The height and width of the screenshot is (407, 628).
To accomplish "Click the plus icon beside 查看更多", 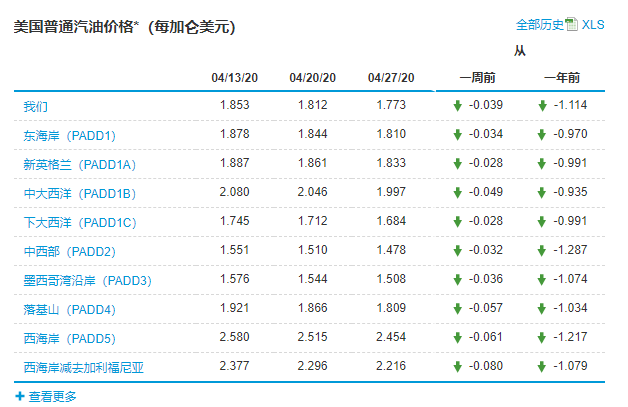I will coord(20,396).
